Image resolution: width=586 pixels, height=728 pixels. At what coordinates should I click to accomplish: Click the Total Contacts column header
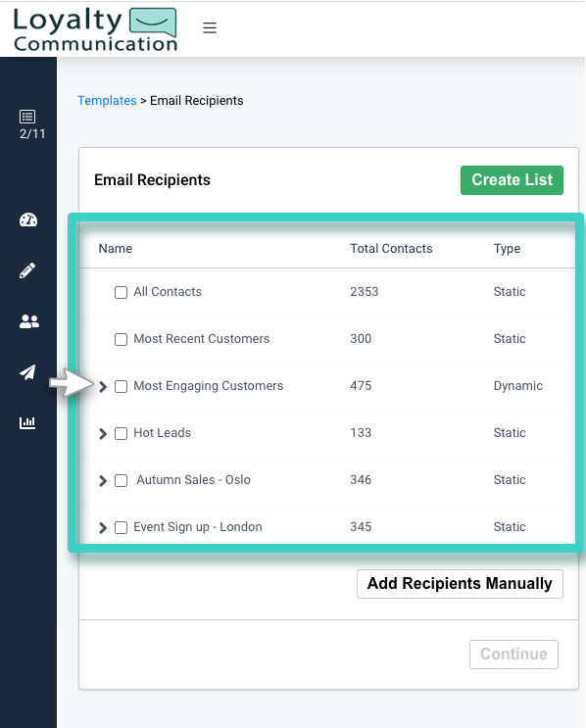(x=391, y=249)
